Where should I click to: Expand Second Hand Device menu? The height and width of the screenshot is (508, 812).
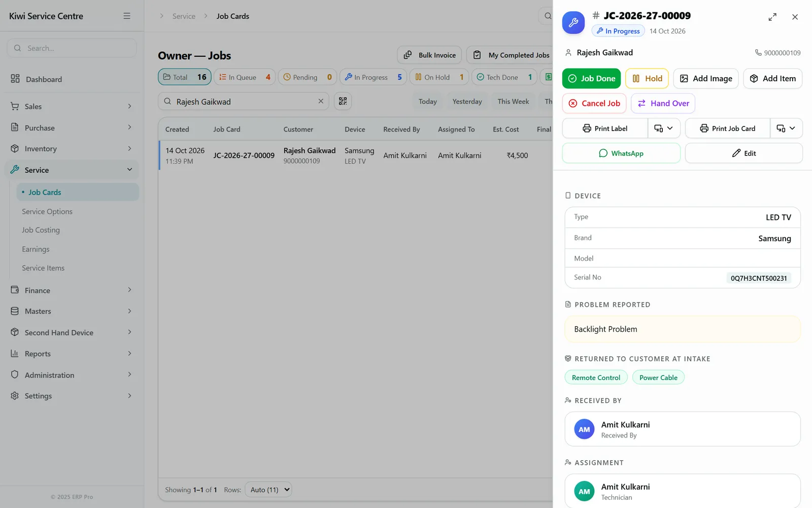[72, 333]
